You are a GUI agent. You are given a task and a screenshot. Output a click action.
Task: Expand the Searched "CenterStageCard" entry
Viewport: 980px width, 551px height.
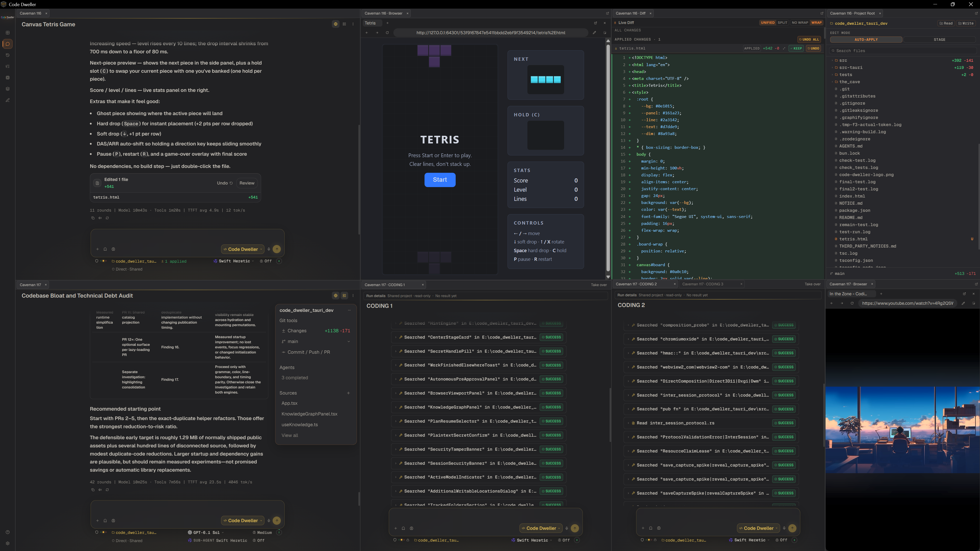coord(479,337)
